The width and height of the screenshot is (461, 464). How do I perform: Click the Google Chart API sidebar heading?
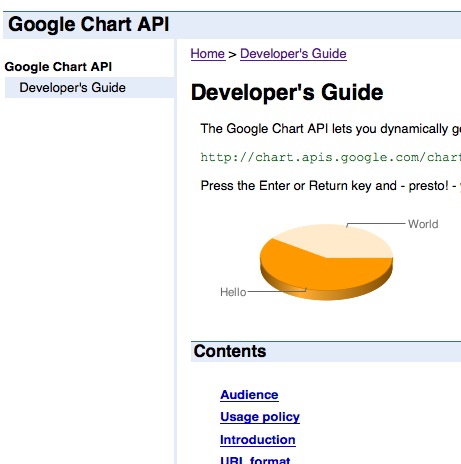58,67
